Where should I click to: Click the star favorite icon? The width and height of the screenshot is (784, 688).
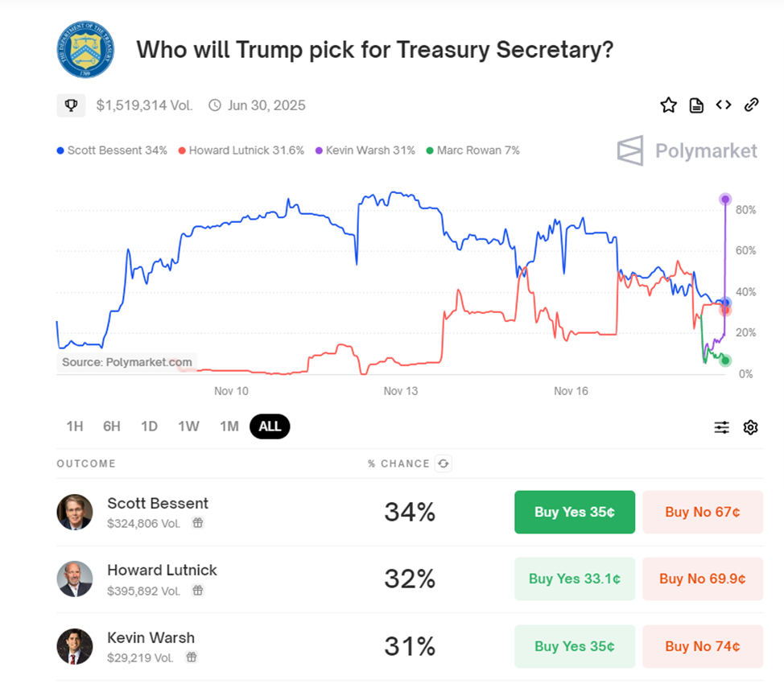coord(668,105)
